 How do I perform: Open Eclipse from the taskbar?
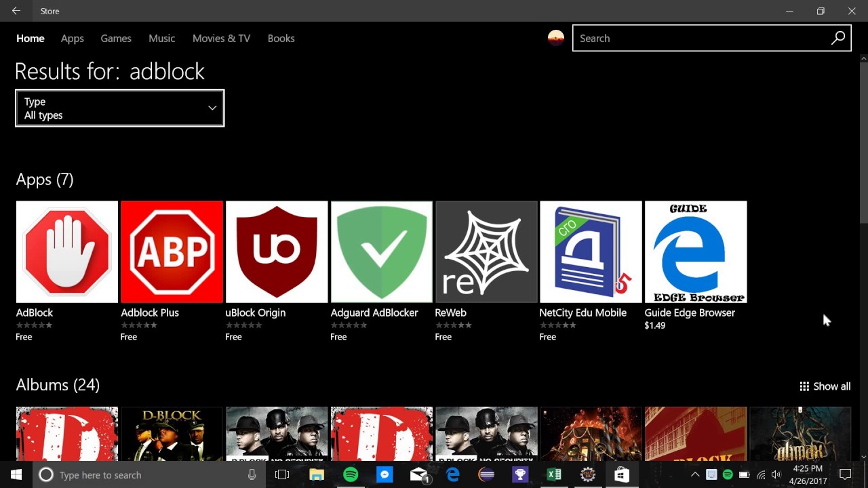[x=486, y=474]
